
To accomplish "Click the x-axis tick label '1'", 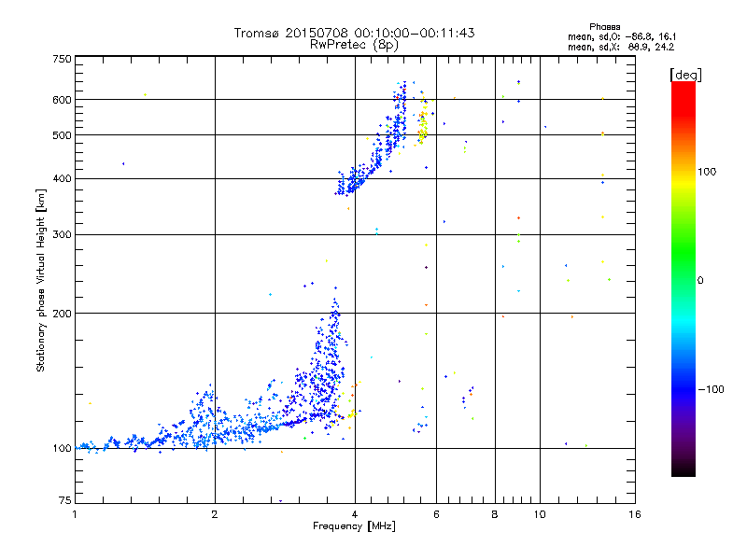I will click(75, 514).
